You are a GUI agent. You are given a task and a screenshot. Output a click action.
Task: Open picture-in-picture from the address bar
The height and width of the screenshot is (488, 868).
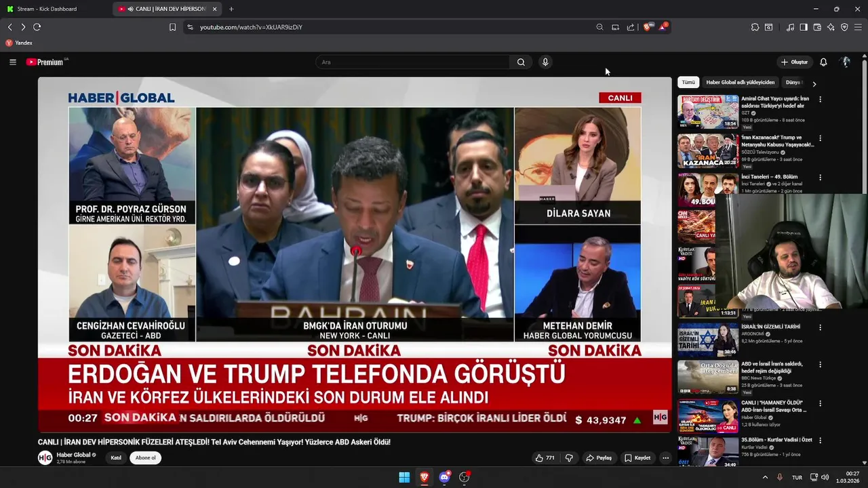[x=615, y=27]
